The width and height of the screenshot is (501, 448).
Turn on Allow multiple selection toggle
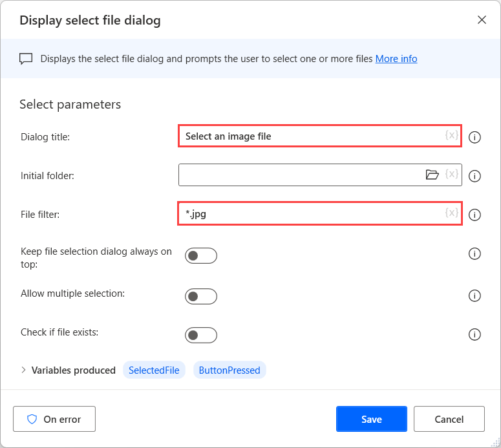point(200,296)
